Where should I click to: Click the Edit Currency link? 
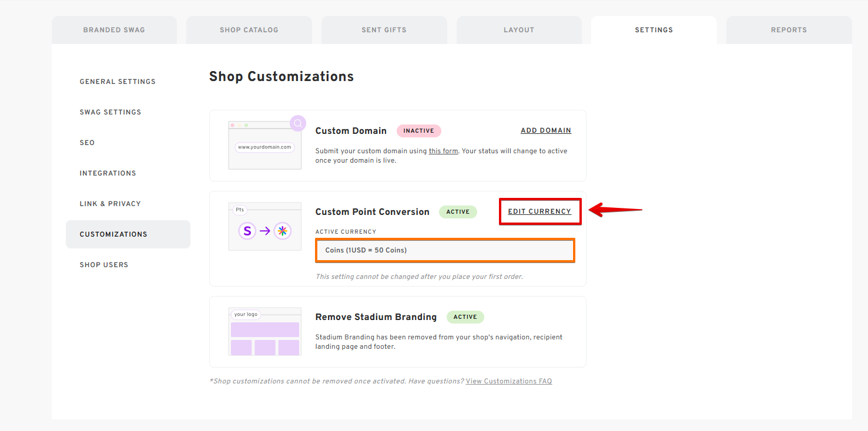[x=539, y=211]
